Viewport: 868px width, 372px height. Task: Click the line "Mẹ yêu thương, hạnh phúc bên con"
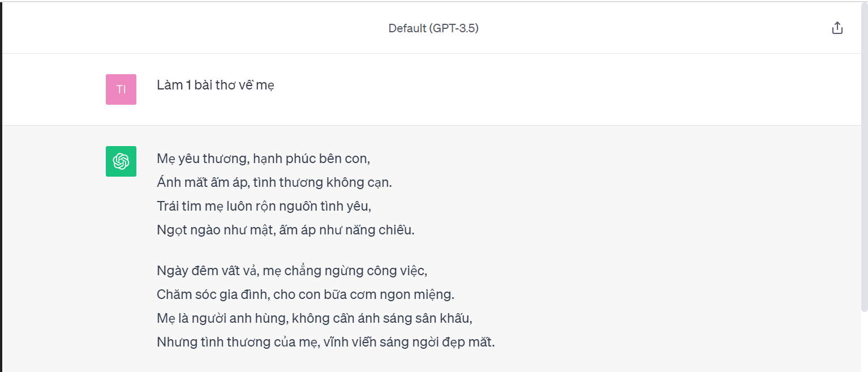(x=263, y=159)
